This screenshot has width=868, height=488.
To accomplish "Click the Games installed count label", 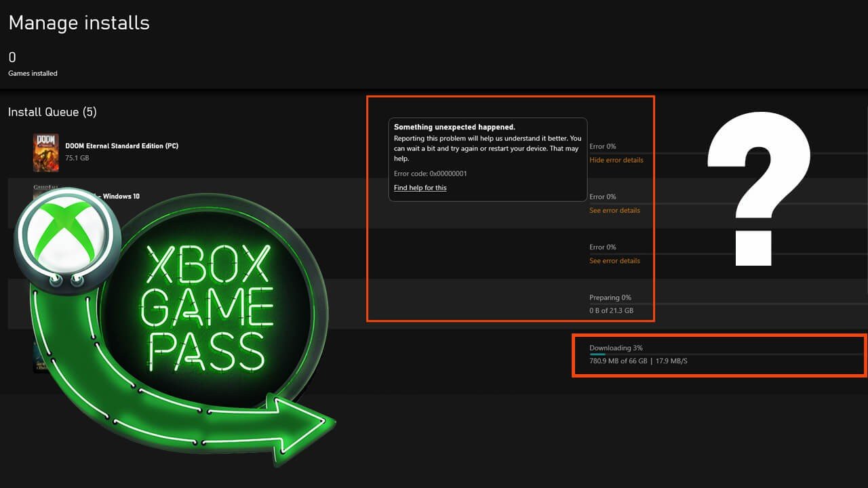I will tap(33, 73).
